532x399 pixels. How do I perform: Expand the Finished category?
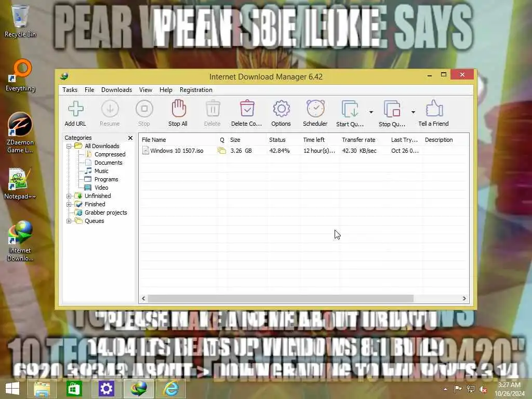(x=69, y=204)
